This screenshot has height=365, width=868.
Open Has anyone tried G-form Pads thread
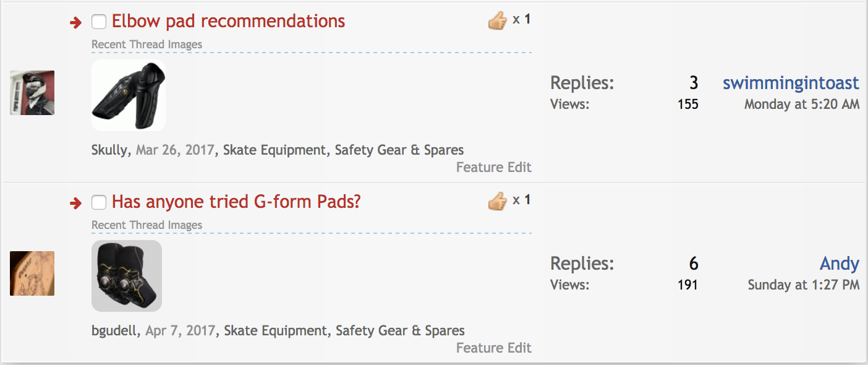point(236,202)
